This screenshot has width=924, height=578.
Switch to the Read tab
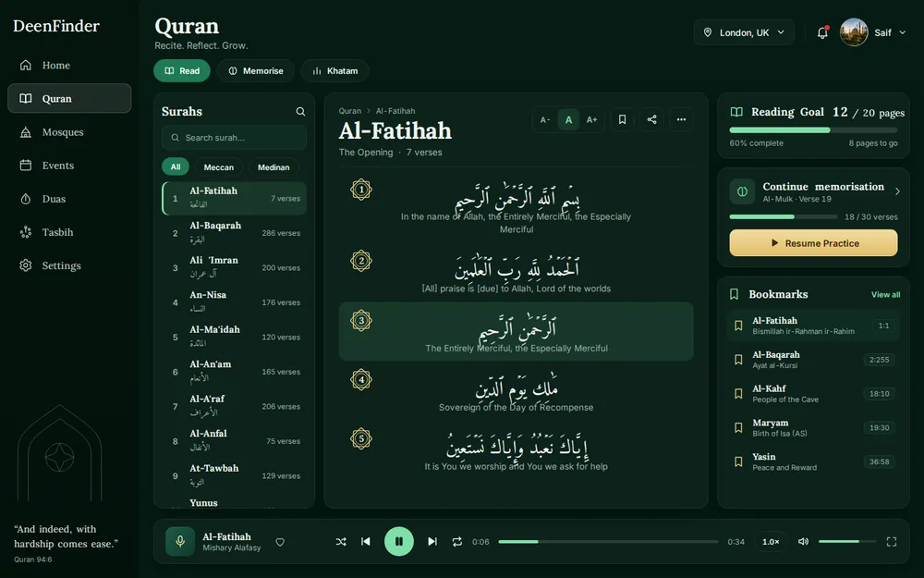tap(182, 71)
